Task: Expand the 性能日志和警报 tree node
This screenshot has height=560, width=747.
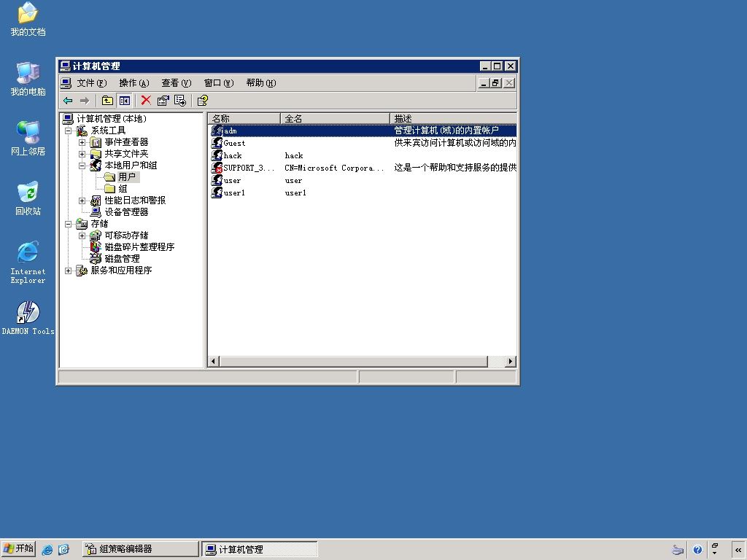Action: coord(82,201)
